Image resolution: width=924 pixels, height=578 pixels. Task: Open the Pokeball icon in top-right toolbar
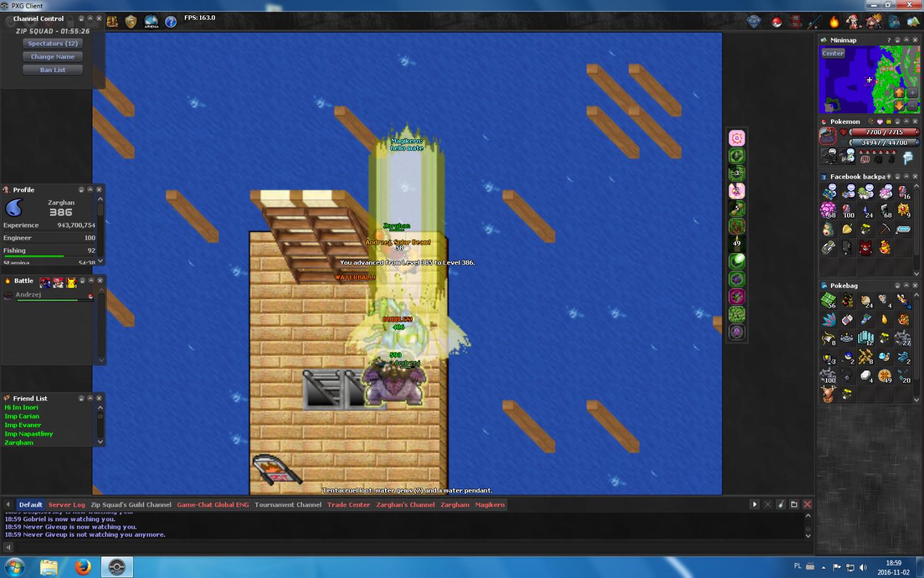[x=776, y=23]
